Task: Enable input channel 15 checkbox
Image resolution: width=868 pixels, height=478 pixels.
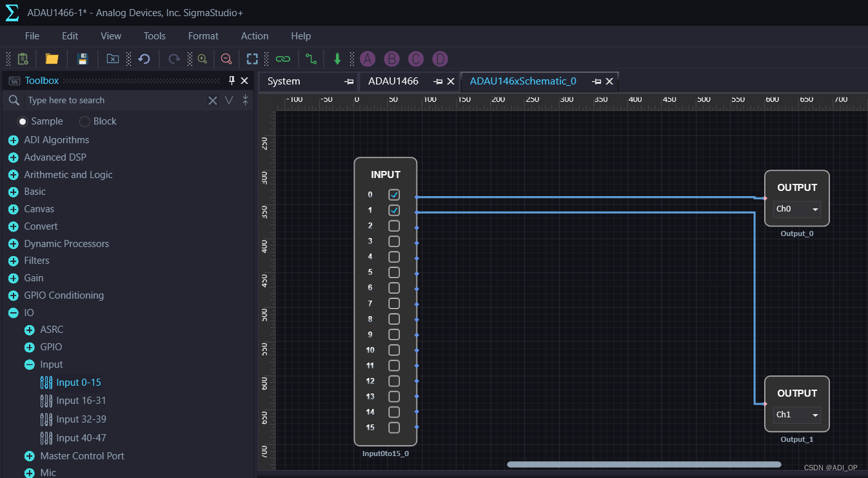Action: click(x=394, y=428)
